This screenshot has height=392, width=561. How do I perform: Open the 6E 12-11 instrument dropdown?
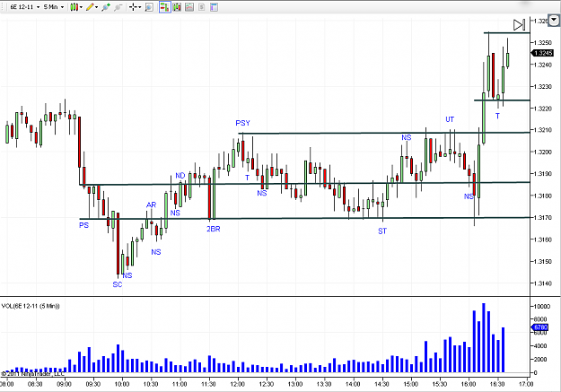24,7
